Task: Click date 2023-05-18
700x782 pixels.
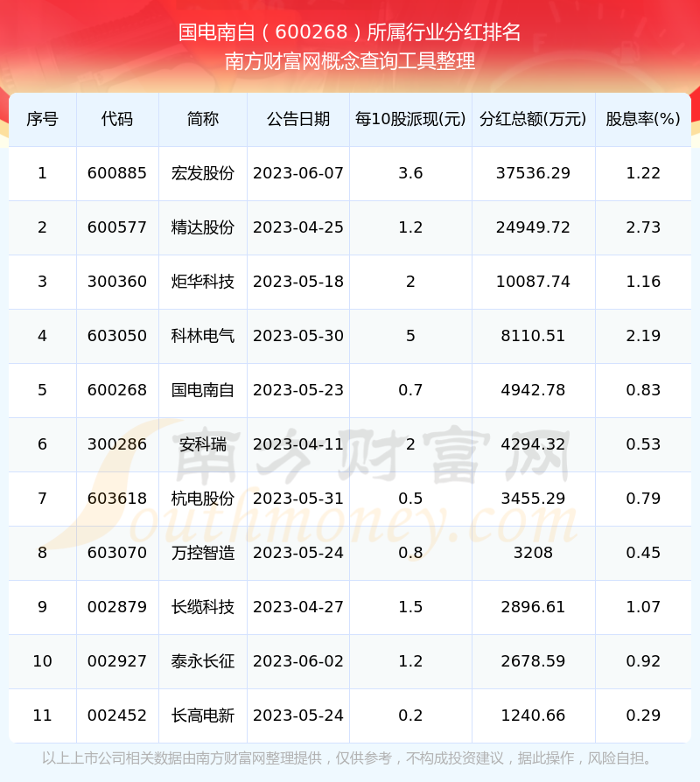Action: pyautogui.click(x=298, y=282)
